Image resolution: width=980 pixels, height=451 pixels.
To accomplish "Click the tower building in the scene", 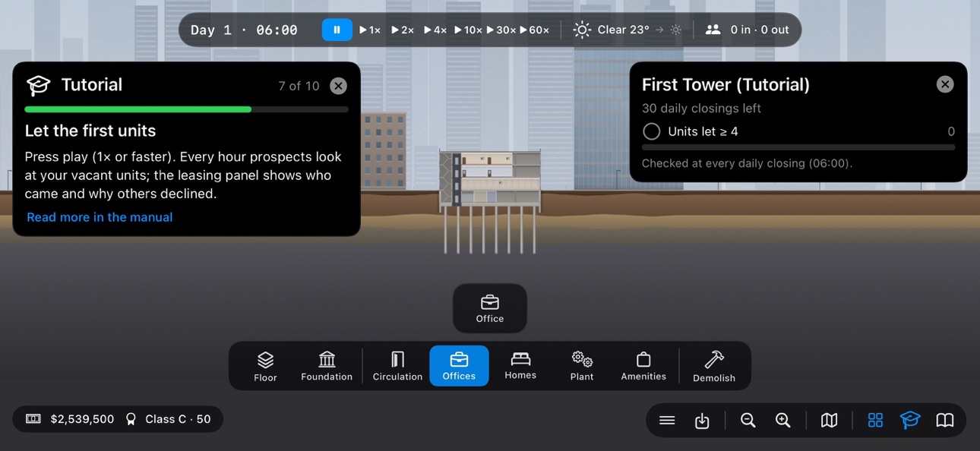I will (x=490, y=179).
